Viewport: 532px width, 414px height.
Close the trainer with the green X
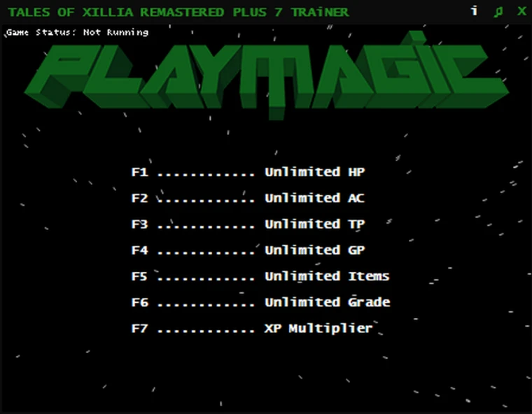[x=521, y=11]
